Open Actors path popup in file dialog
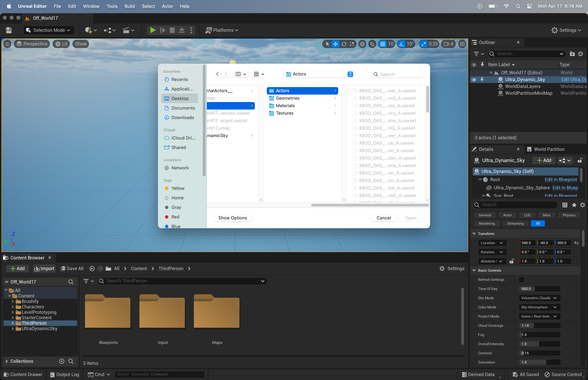The width and height of the screenshot is (588, 380). tap(318, 74)
